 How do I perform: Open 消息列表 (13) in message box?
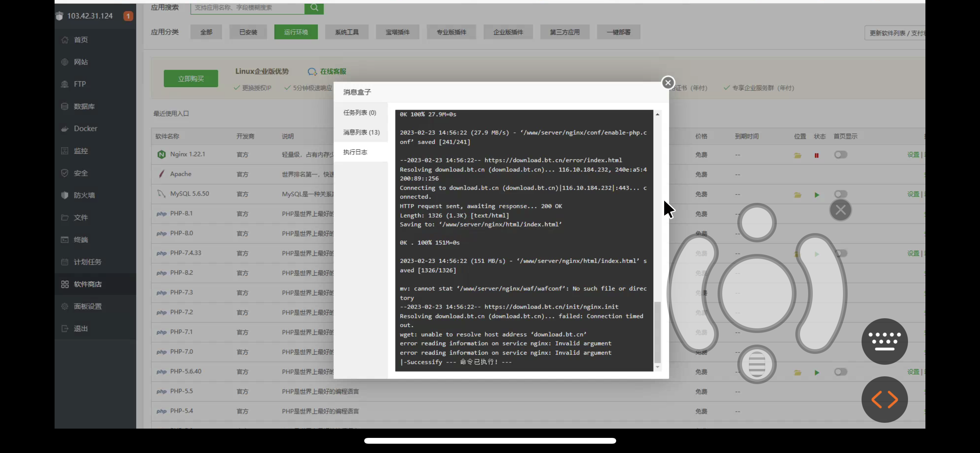(x=360, y=132)
